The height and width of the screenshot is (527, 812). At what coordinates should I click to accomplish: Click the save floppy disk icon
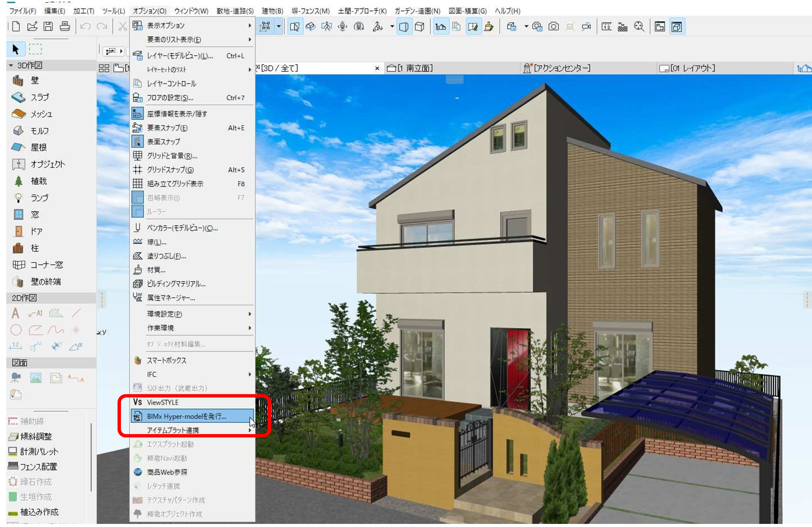coord(48,27)
